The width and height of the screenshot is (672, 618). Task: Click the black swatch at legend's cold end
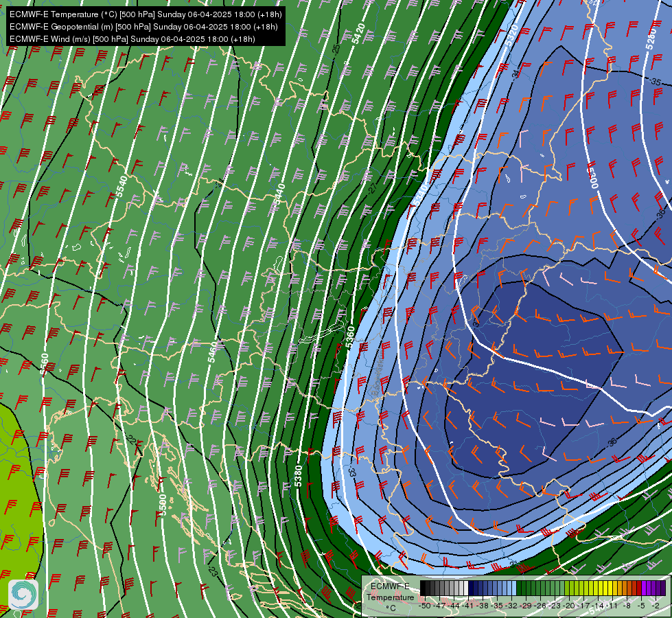pos(423,588)
